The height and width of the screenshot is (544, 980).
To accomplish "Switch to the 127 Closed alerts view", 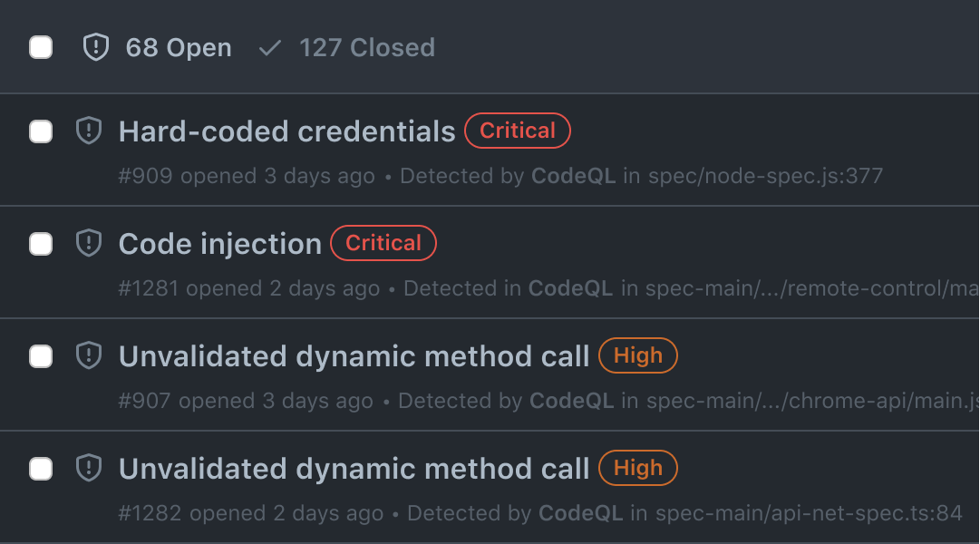I will (367, 47).
